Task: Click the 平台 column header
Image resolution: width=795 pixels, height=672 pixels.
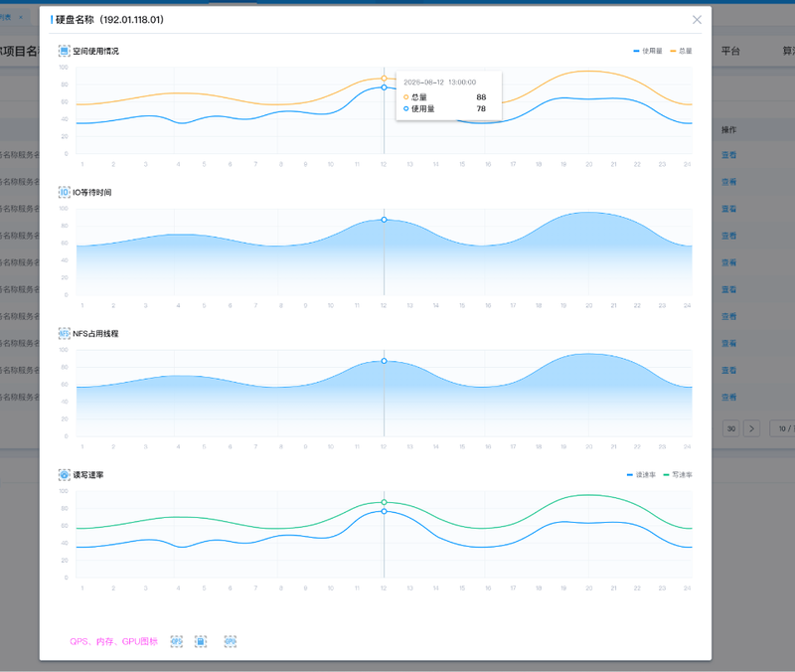Action: click(730, 51)
